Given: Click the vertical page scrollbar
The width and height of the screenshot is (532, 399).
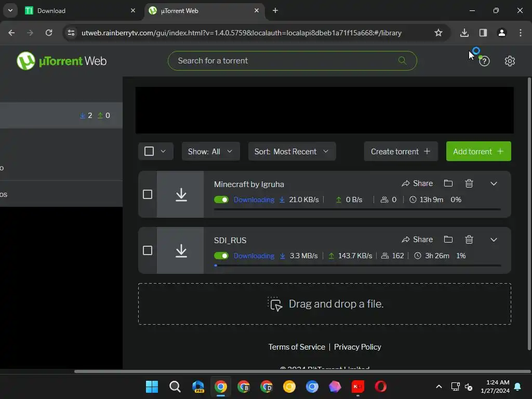Looking at the screenshot, I should 529,214.
